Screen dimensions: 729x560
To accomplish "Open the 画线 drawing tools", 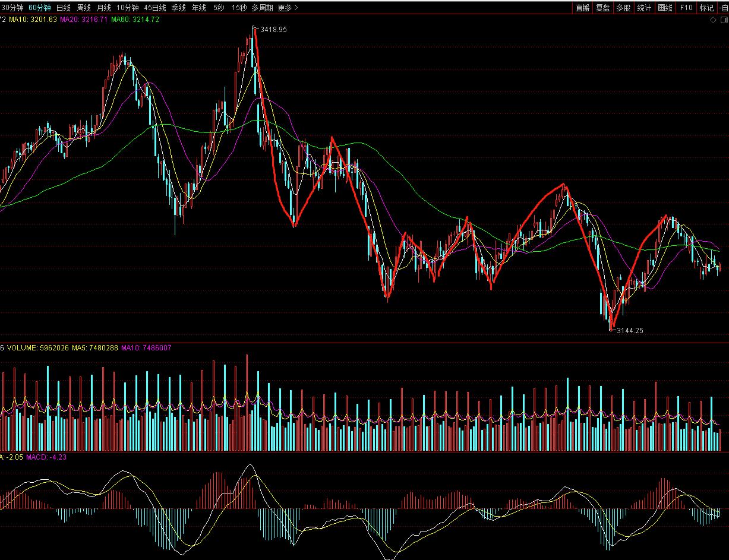I will pyautogui.click(x=665, y=8).
